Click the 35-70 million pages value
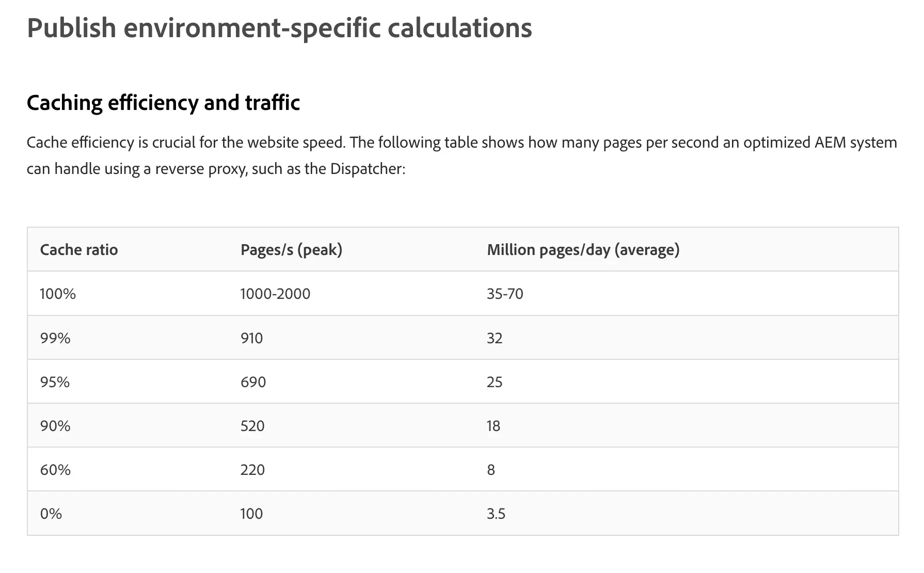This screenshot has height=573, width=924. 505,294
